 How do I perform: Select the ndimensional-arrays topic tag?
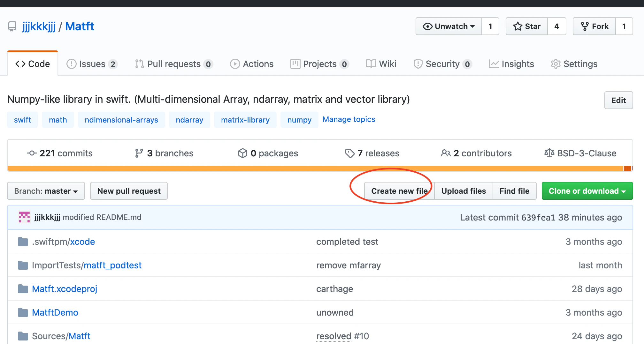click(121, 120)
